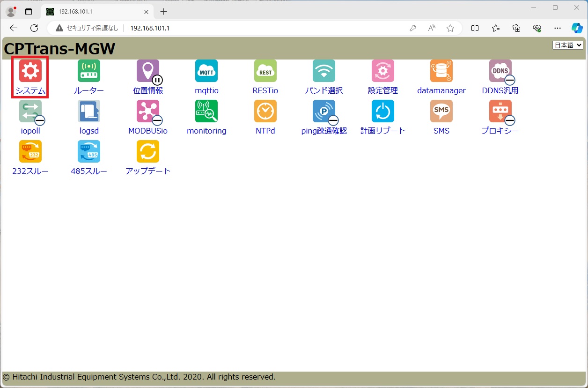Open the 計画リブート power icon
The width and height of the screenshot is (588, 388).
[383, 111]
